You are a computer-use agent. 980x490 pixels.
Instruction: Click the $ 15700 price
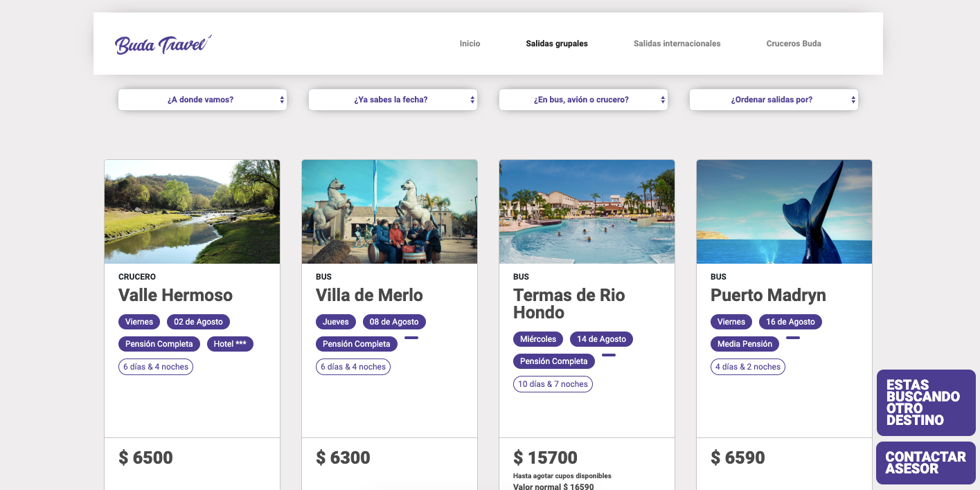[546, 457]
